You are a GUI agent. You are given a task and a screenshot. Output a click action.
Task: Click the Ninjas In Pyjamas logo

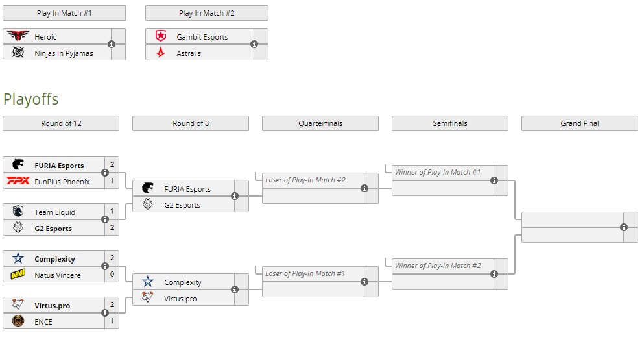pos(18,53)
